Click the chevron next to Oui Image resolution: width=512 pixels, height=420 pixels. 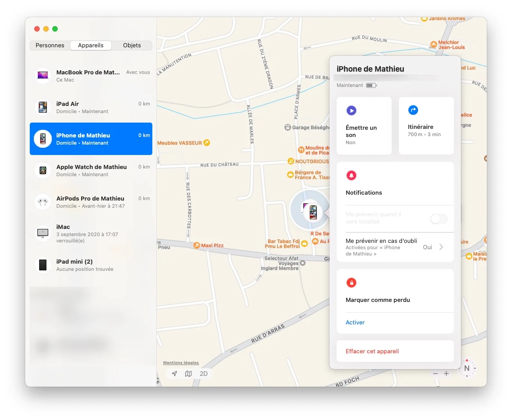click(x=441, y=247)
